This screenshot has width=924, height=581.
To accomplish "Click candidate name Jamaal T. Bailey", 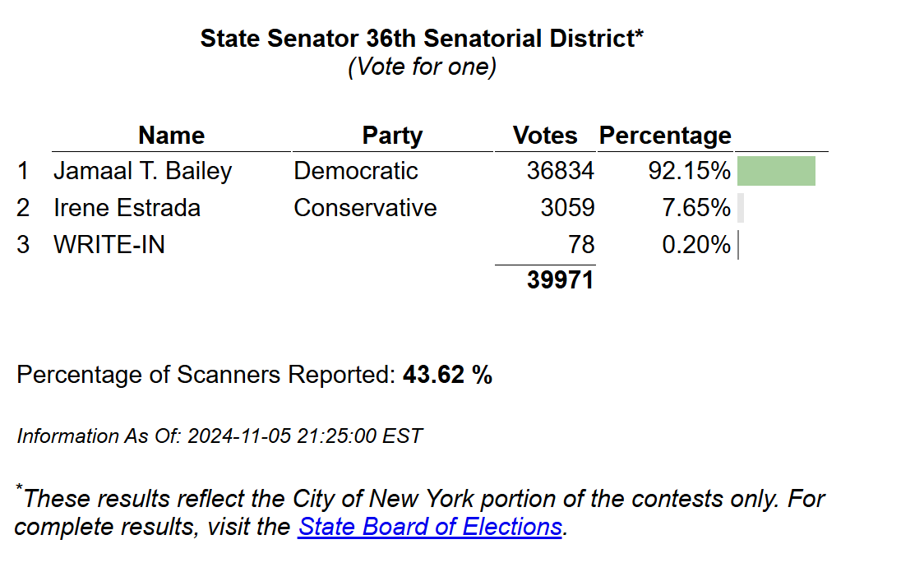I will [x=142, y=171].
